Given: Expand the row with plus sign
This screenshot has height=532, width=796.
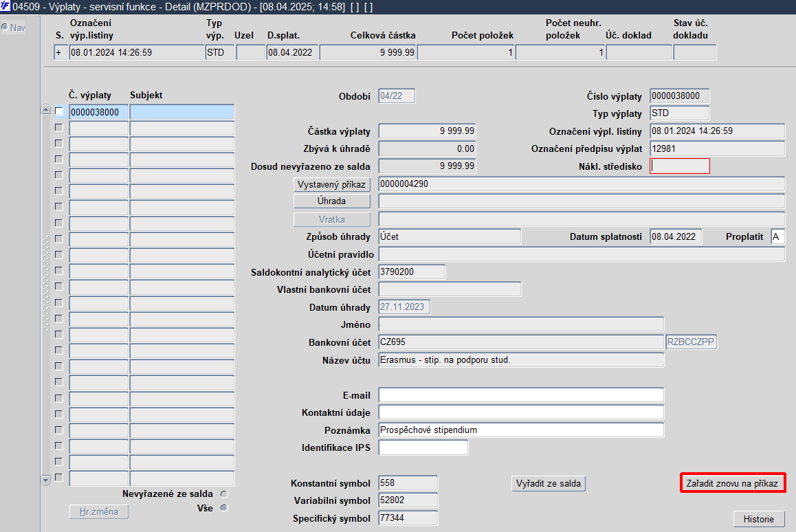Looking at the screenshot, I should point(60,52).
